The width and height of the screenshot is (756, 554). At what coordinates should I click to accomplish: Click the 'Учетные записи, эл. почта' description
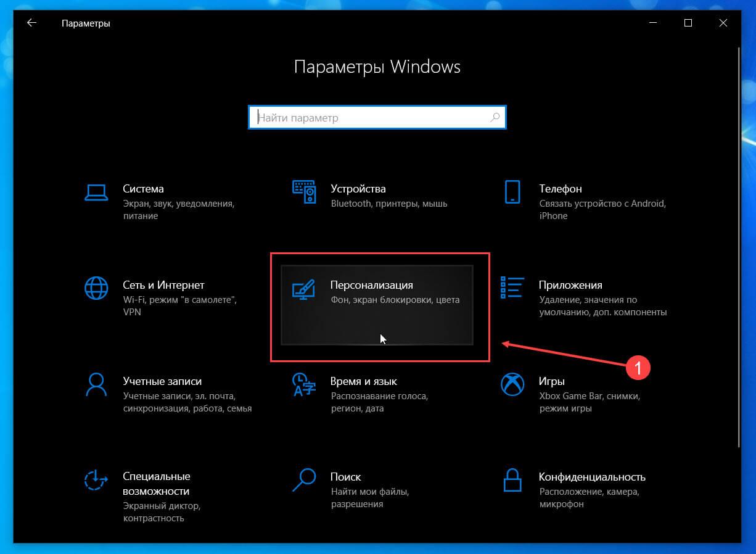187,402
